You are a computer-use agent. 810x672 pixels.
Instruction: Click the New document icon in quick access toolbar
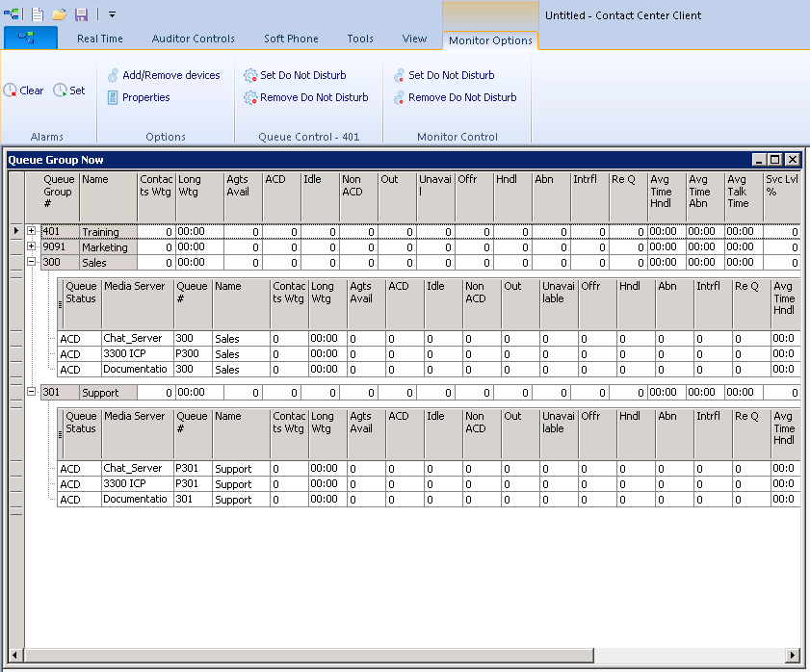click(38, 14)
